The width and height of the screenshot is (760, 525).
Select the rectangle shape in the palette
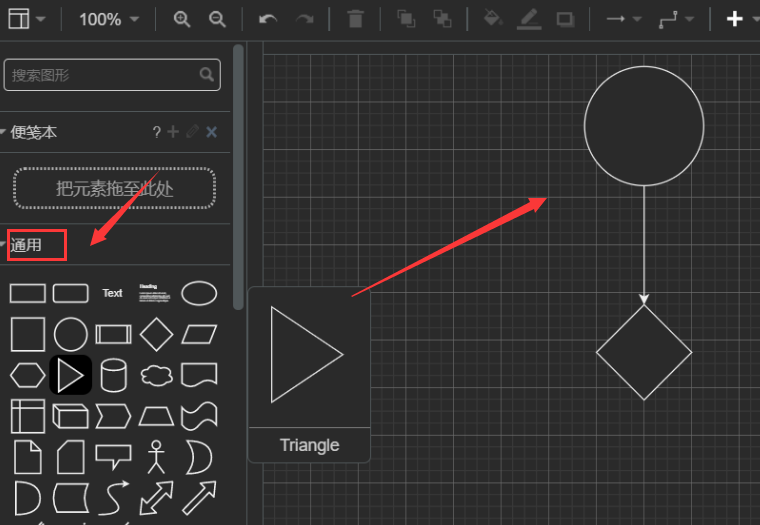(x=28, y=293)
